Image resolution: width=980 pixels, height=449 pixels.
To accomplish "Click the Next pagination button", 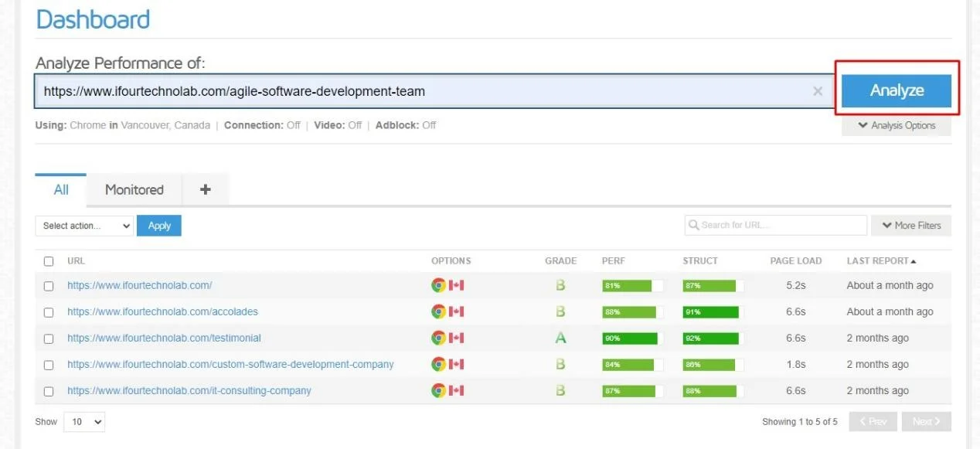I will coord(926,421).
